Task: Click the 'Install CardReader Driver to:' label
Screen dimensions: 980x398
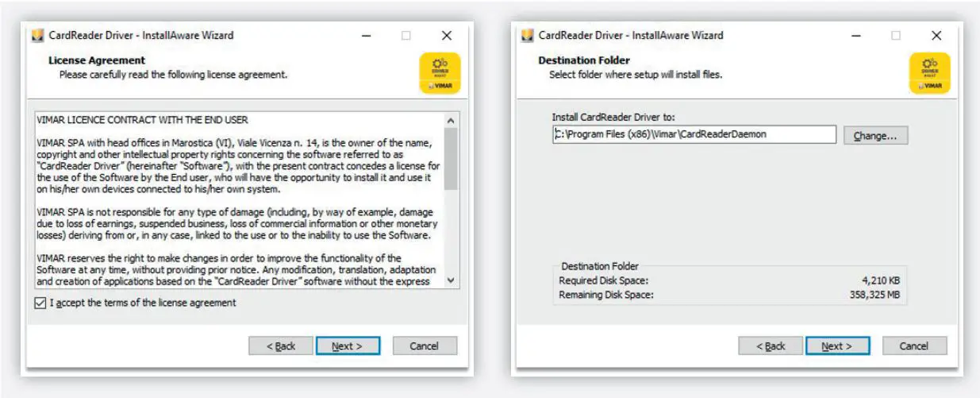Action: tap(613, 117)
